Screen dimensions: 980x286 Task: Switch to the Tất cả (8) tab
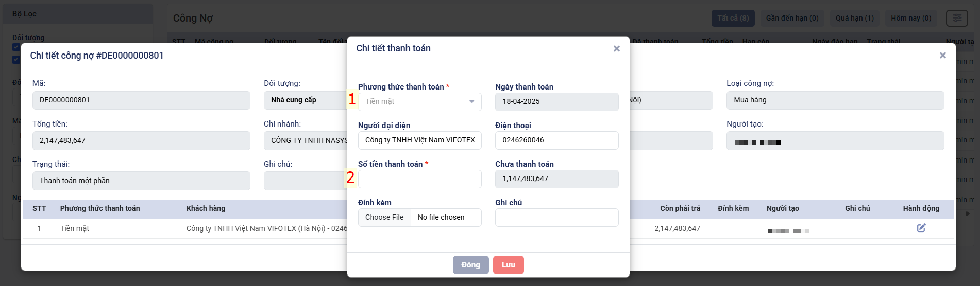(733, 18)
